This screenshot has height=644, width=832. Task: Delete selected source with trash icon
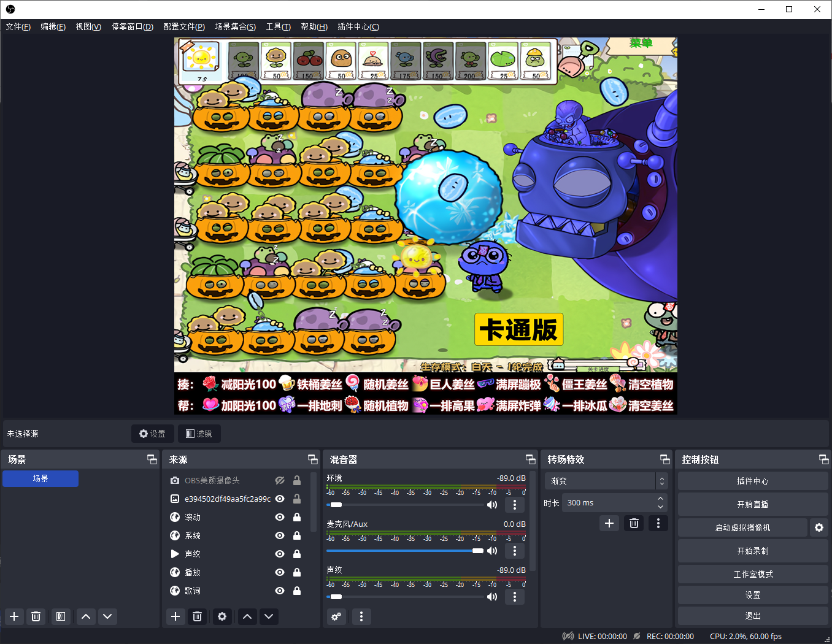(x=197, y=616)
